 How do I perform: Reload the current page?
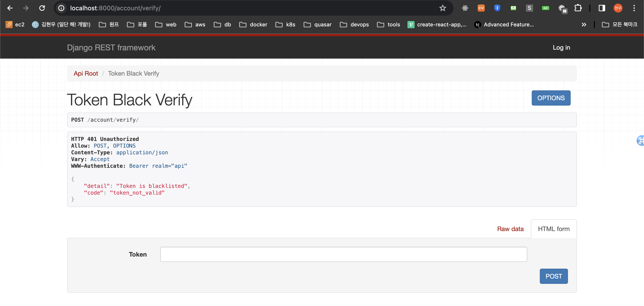(42, 8)
